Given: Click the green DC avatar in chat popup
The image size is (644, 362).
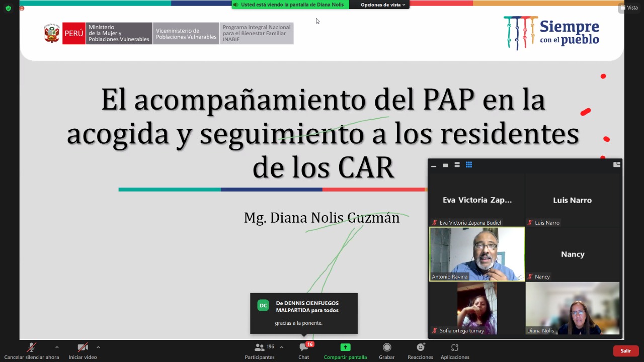Looking at the screenshot, I should [x=263, y=305].
